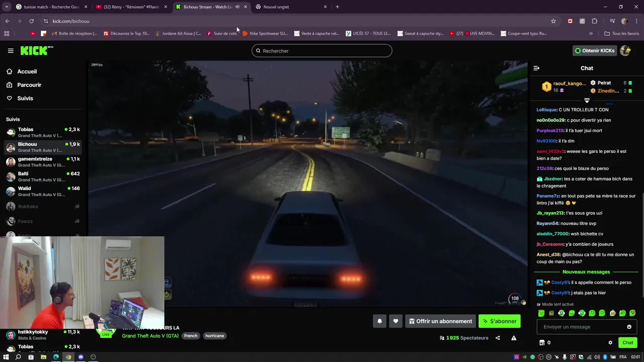Open the hamburger sidebar menu

tap(11, 51)
